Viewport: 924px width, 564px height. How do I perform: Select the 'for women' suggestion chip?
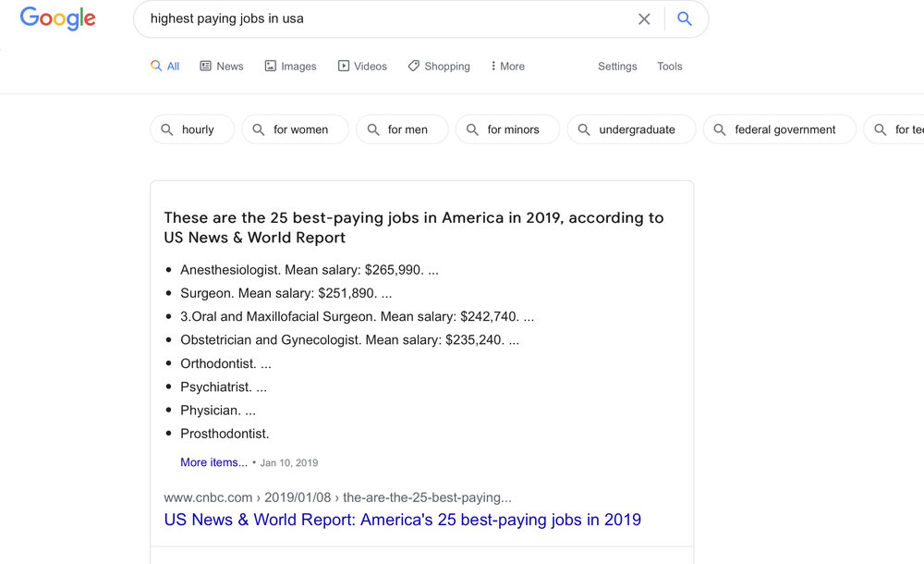[x=296, y=129]
